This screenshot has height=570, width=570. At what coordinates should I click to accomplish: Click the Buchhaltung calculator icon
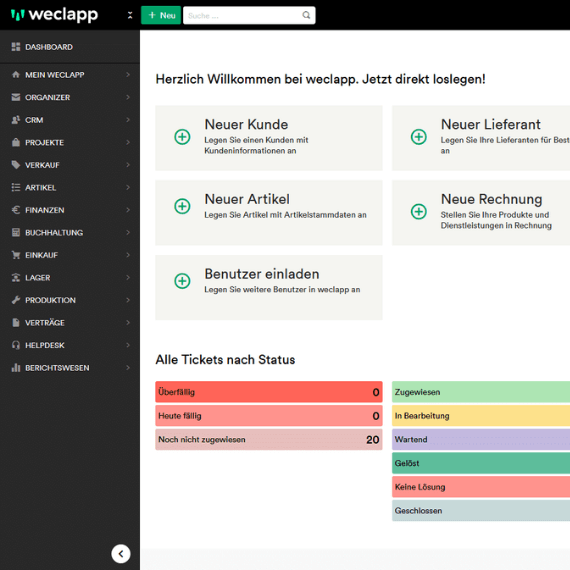point(16,233)
